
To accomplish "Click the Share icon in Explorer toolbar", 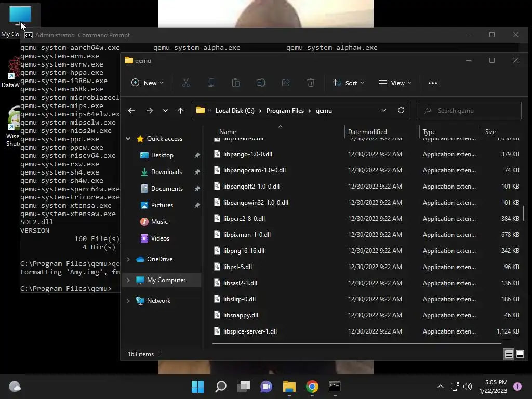I will (x=286, y=83).
